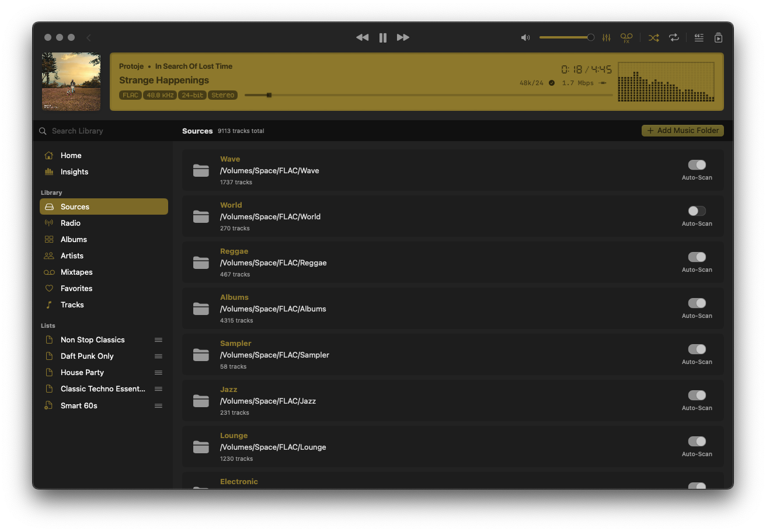Mute audio with speaker icon

[525, 37]
